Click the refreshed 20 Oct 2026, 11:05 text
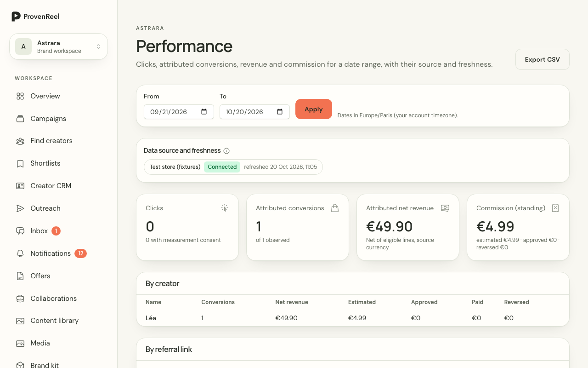Viewport: 588px width, 368px height. [281, 167]
